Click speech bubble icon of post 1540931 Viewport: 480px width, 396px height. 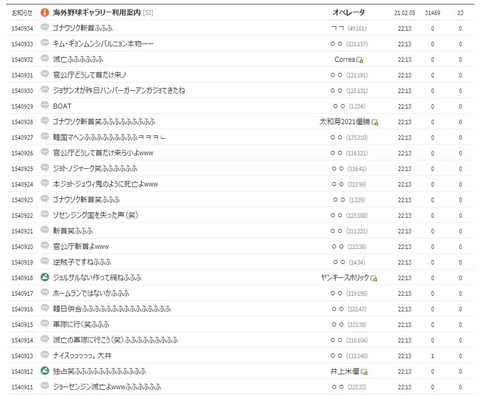pos(45,74)
